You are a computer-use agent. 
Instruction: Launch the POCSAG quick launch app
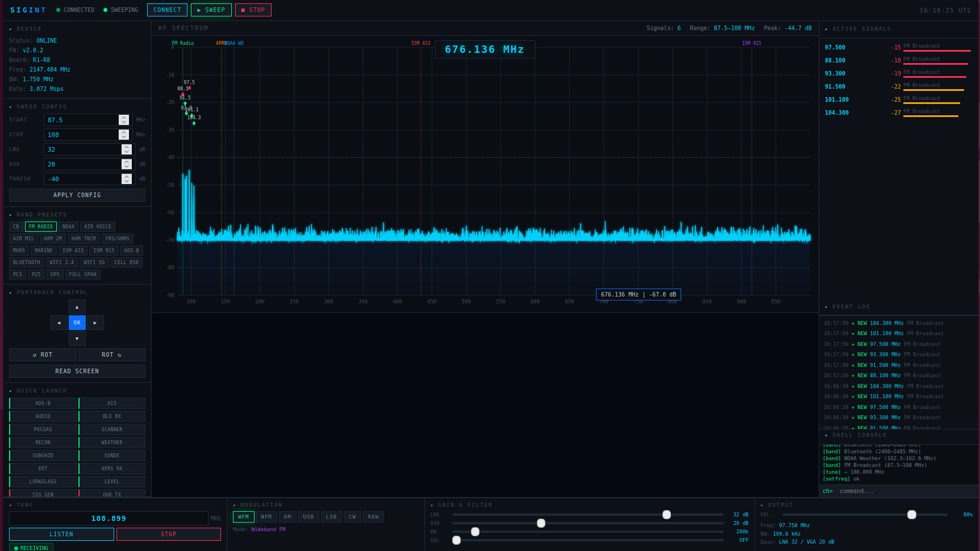43,429
